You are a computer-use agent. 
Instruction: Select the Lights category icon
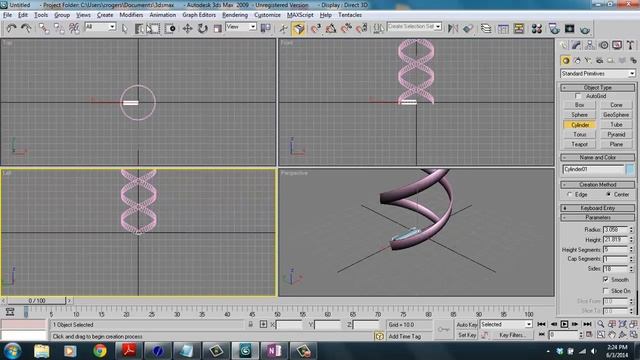tap(588, 60)
